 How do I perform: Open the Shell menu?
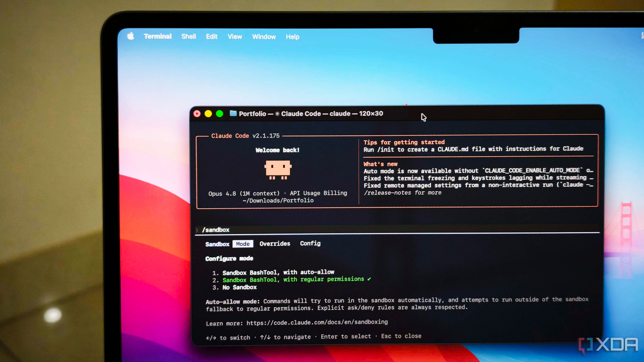(189, 37)
